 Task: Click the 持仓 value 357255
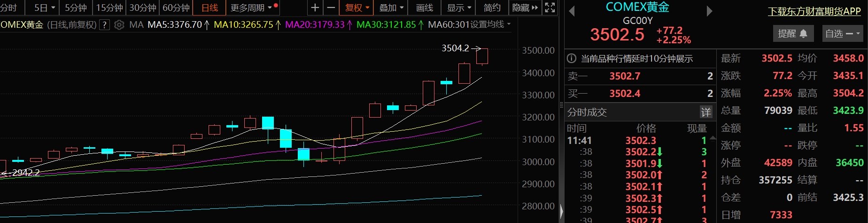click(x=775, y=180)
